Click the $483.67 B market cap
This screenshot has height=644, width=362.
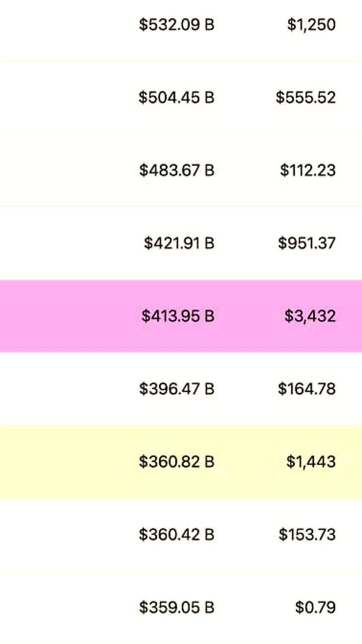click(177, 170)
